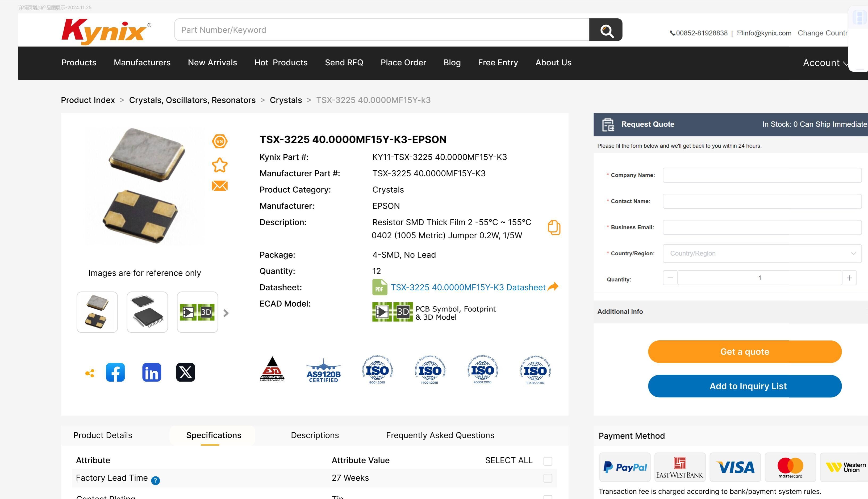Click the orange envelope email icon
The height and width of the screenshot is (499, 868).
point(219,186)
